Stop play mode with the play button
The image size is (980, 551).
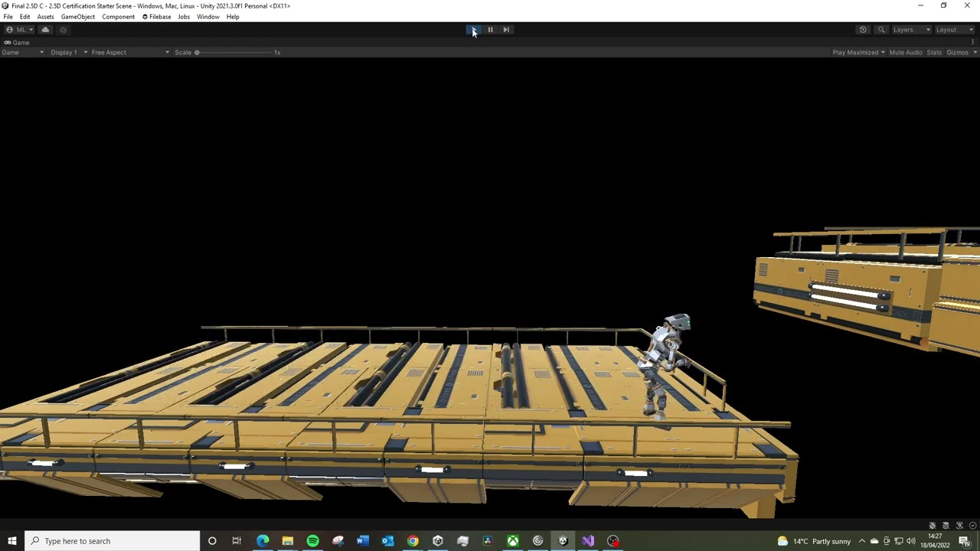click(473, 29)
